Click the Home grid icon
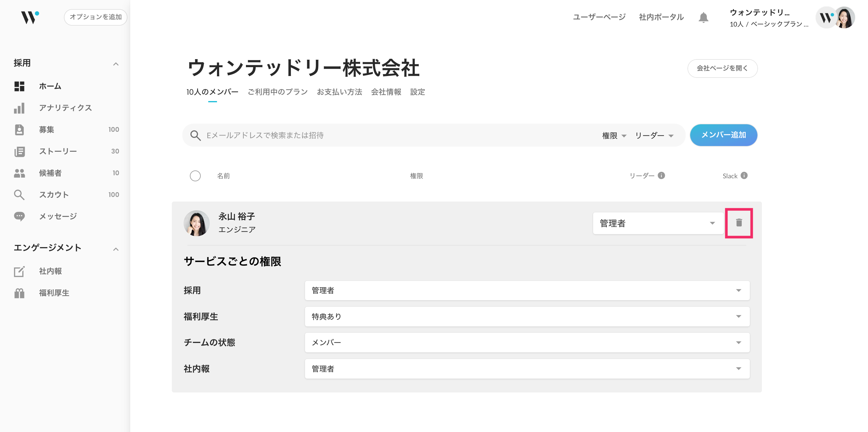 tap(19, 86)
